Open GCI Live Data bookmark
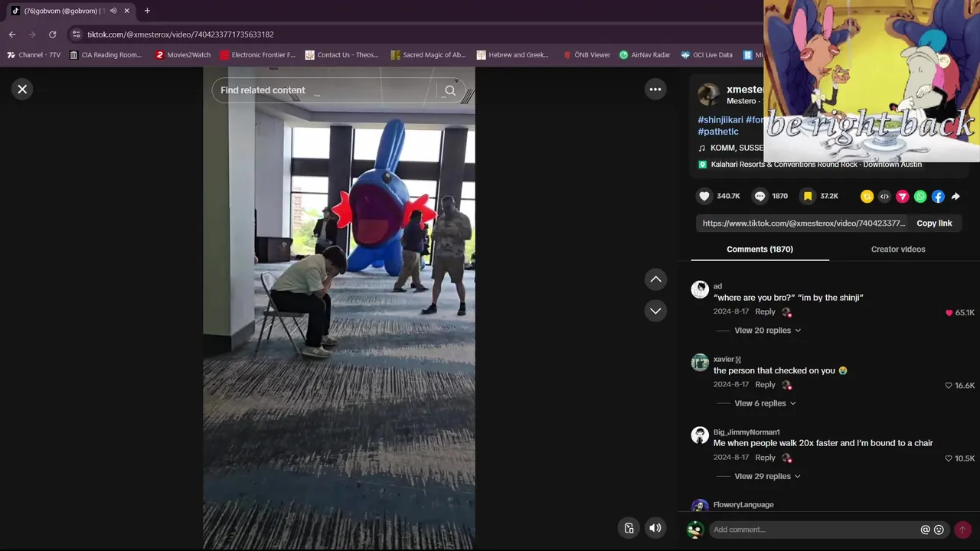 707,55
